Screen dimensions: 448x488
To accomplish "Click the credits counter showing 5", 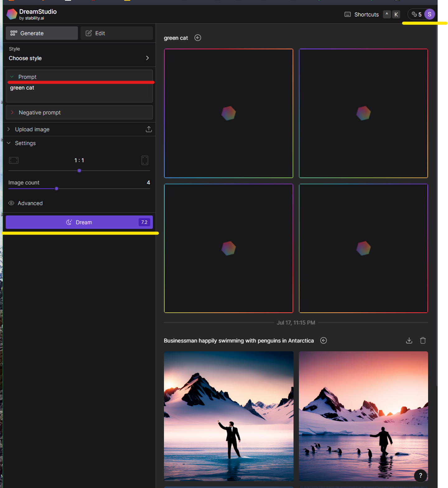I will coord(417,14).
